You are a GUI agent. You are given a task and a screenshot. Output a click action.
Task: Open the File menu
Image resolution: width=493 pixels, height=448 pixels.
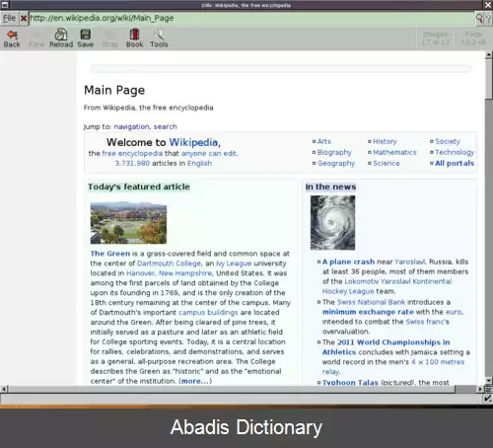[x=9, y=18]
